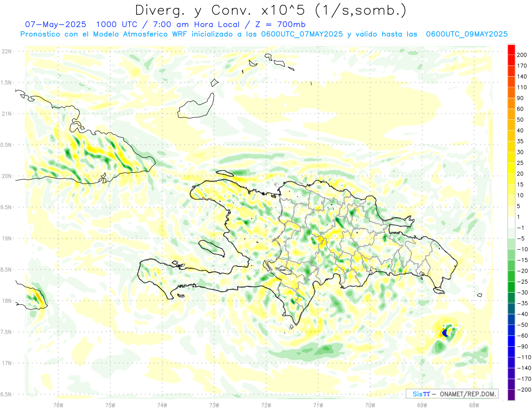Screen dimensions: 532x411
Task: Click the "68W" longitude label
Action: coord(474,405)
